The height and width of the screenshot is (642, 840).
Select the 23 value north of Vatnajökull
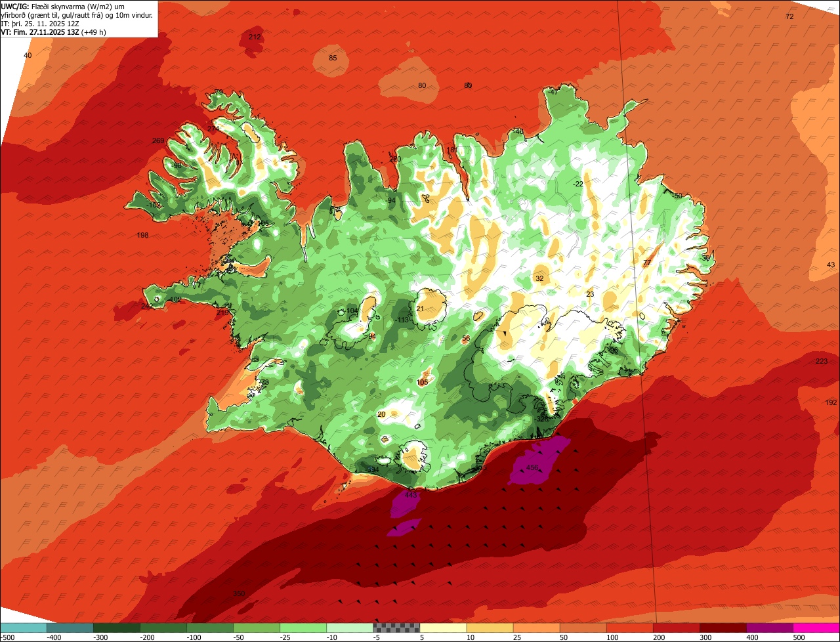[590, 294]
